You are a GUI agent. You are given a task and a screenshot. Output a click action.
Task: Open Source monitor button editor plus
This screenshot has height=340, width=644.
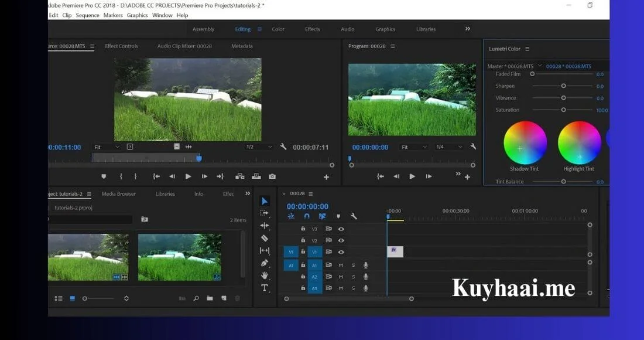point(326,177)
